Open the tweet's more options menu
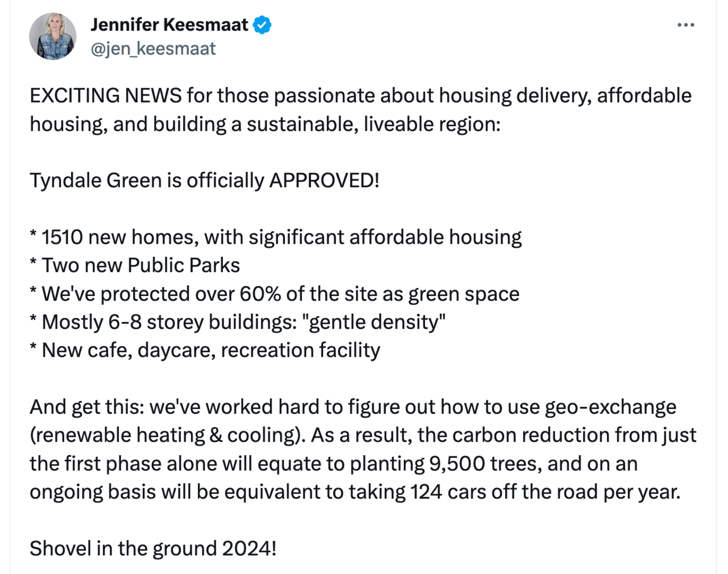The width and height of the screenshot is (728, 574). (685, 25)
